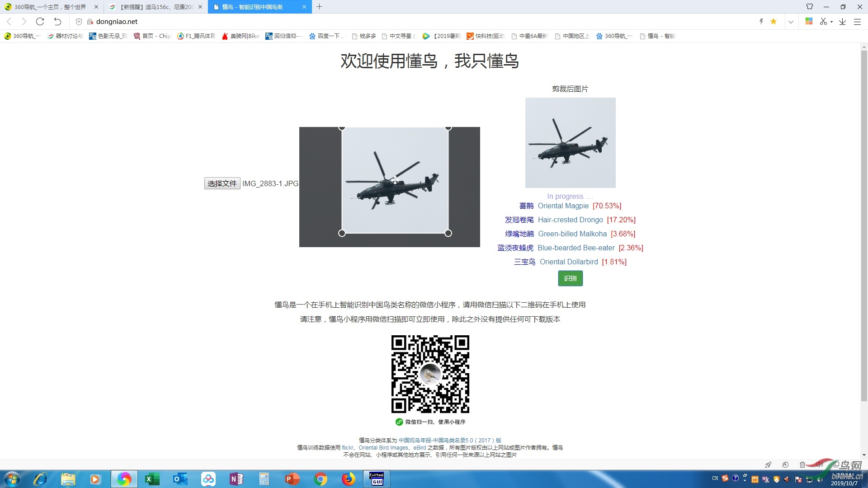Open the dropdown arrow beside the scissors
868x488 pixels.
(831, 22)
